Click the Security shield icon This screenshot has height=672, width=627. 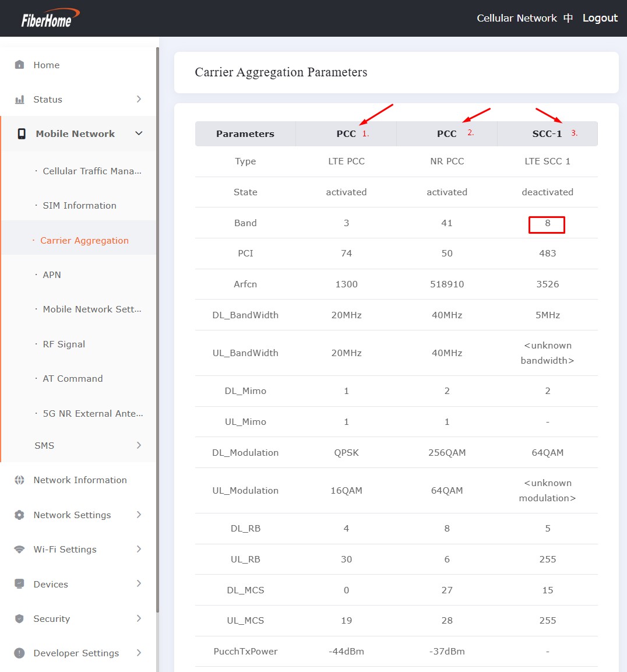(19, 618)
